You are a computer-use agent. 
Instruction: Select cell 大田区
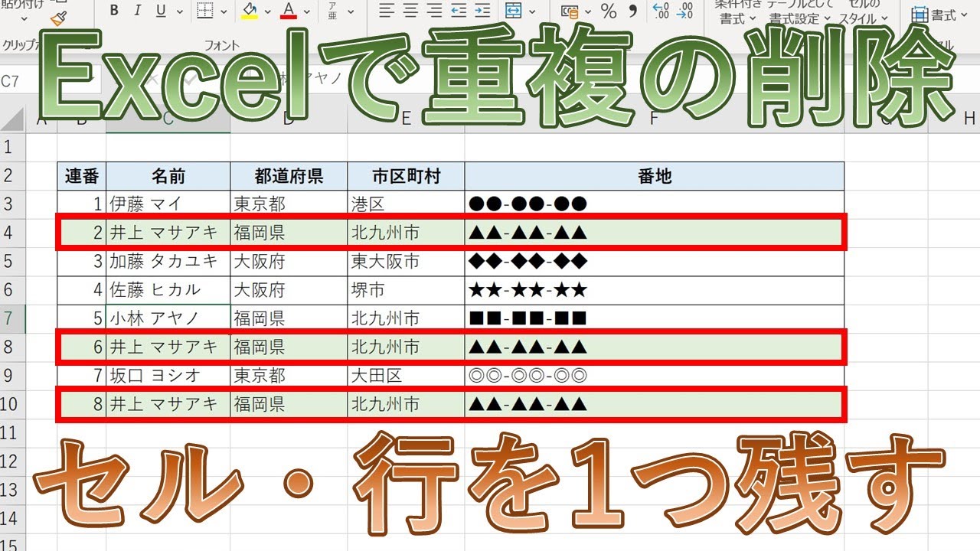click(x=406, y=376)
